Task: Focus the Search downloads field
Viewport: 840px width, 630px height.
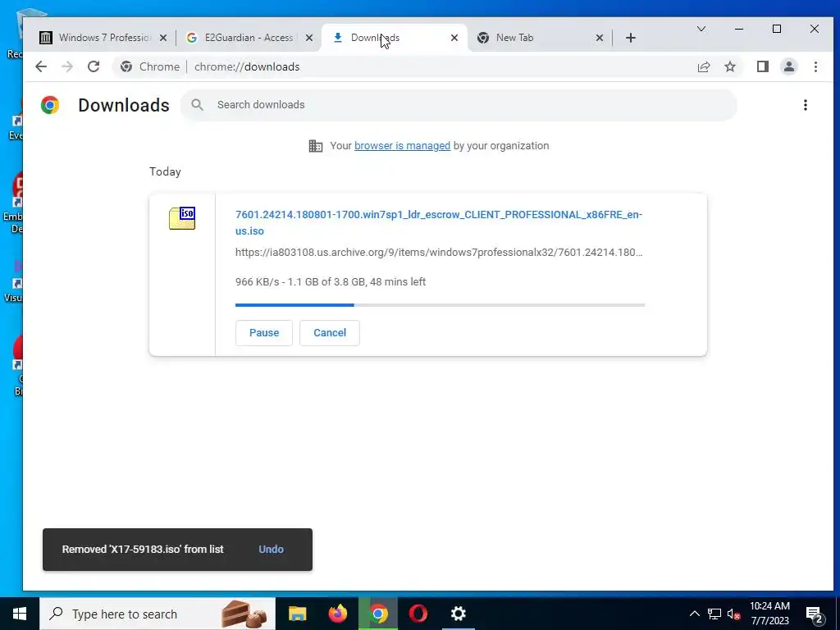Action: (459, 104)
